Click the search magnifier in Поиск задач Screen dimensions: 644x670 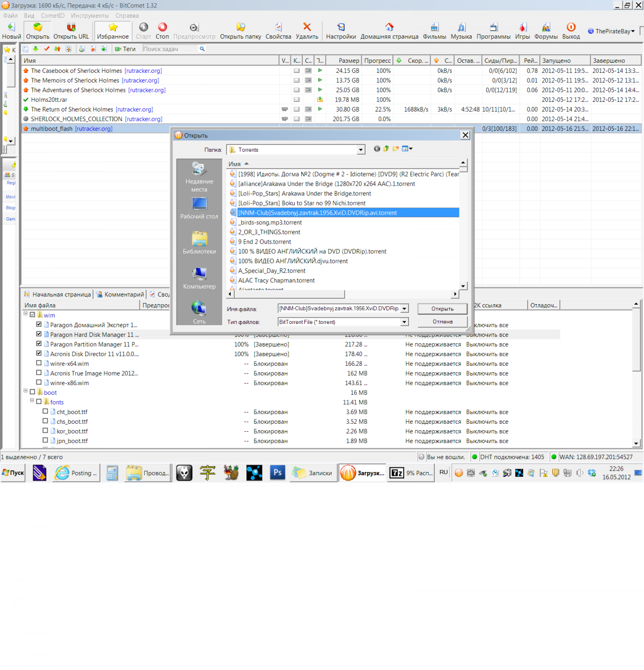[202, 49]
